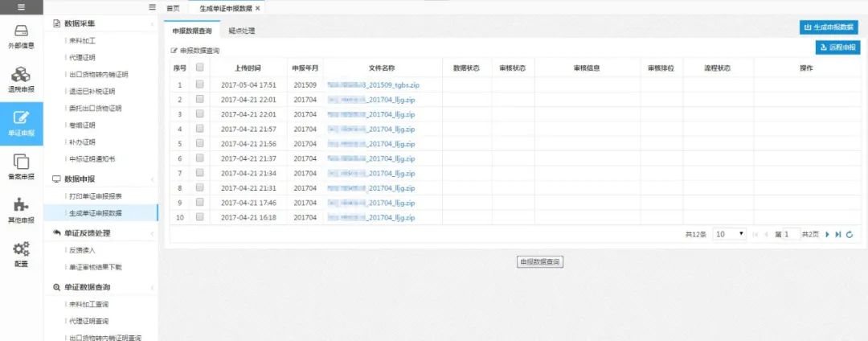Open 代理证明查询 in the tree
868x341 pixels.
tap(88, 321)
